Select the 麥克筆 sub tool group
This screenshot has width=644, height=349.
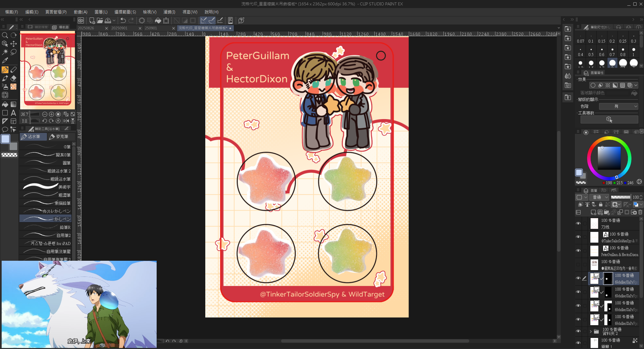tap(59, 137)
